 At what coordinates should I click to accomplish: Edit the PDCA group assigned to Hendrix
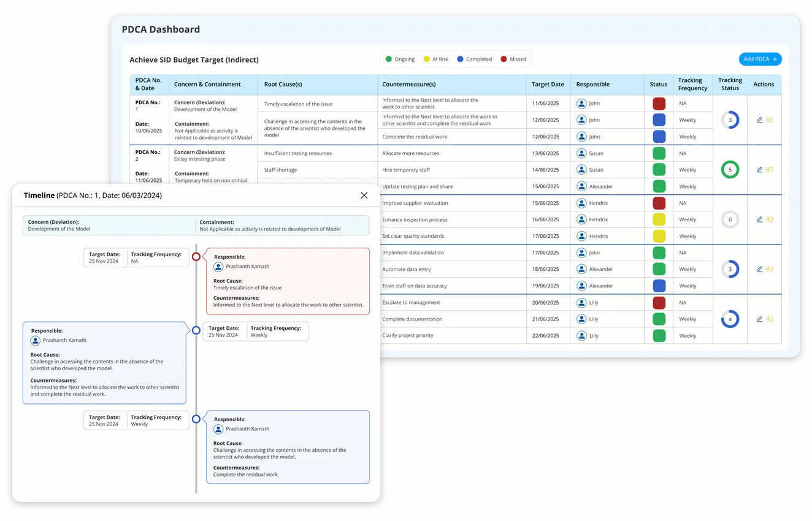click(759, 219)
